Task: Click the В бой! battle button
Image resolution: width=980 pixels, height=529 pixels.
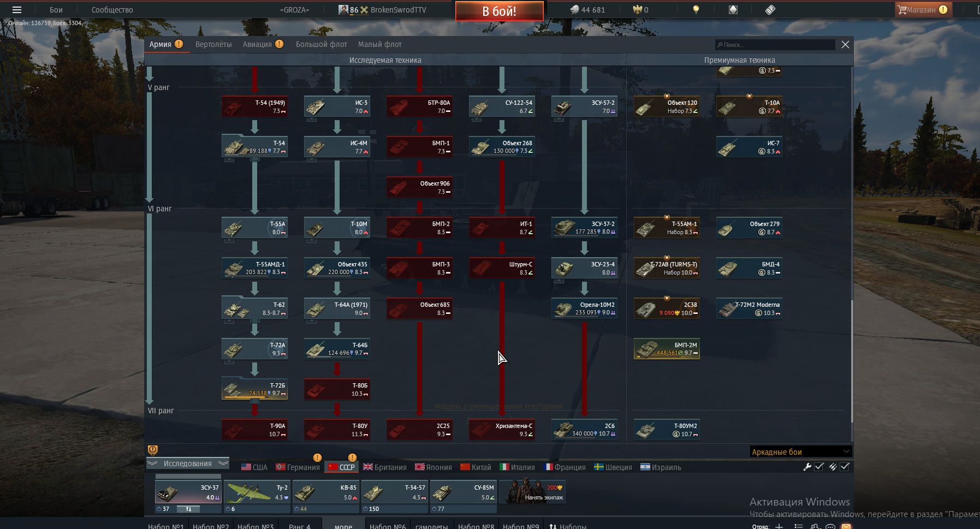Action: 499,11
